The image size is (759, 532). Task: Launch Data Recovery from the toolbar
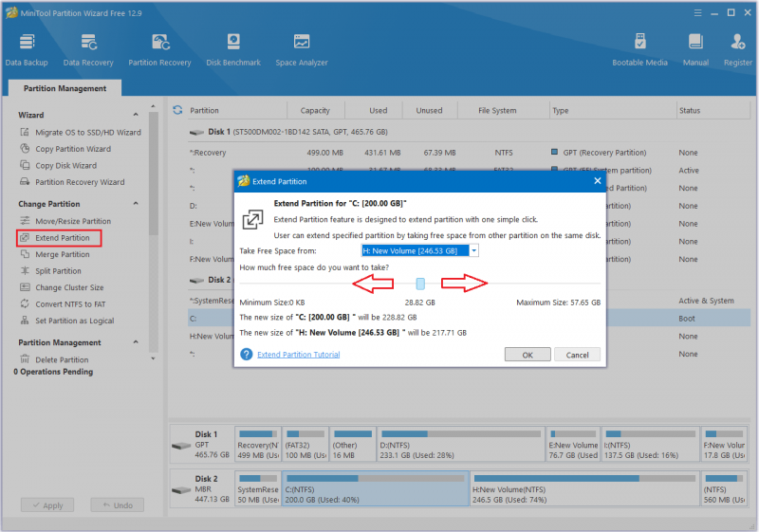tap(88, 50)
